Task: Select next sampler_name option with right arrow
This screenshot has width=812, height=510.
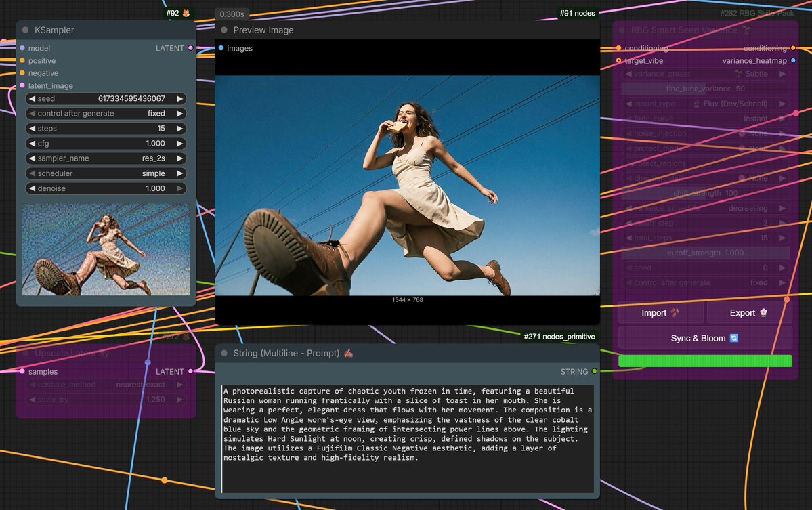Action: click(x=179, y=158)
